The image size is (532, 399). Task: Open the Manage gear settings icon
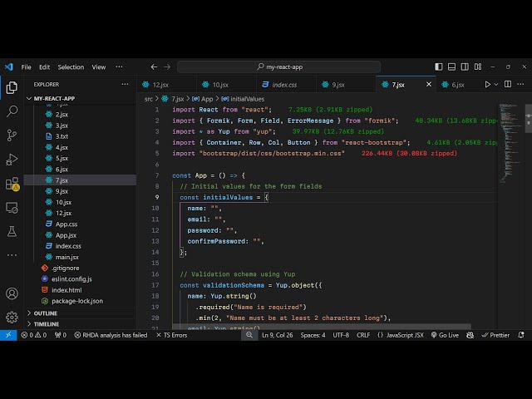pyautogui.click(x=12, y=317)
